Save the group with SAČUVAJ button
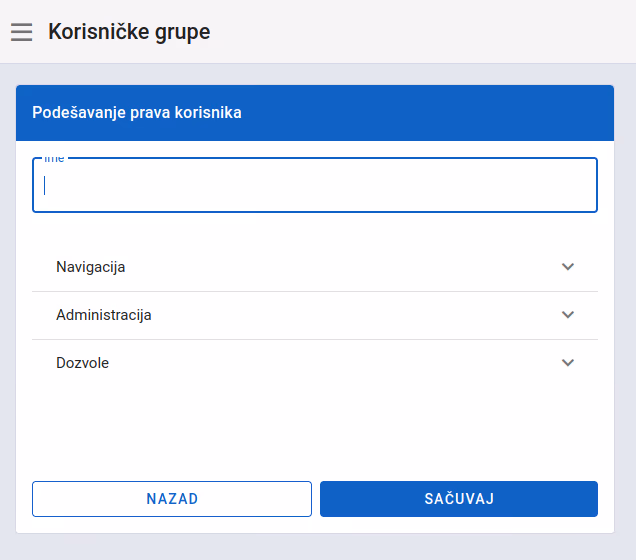Image resolution: width=636 pixels, height=560 pixels. [459, 499]
